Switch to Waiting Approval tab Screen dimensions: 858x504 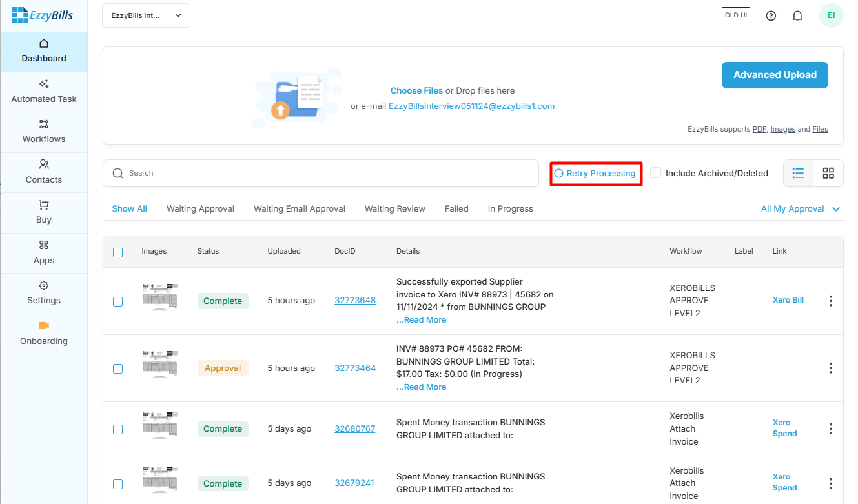200,209
